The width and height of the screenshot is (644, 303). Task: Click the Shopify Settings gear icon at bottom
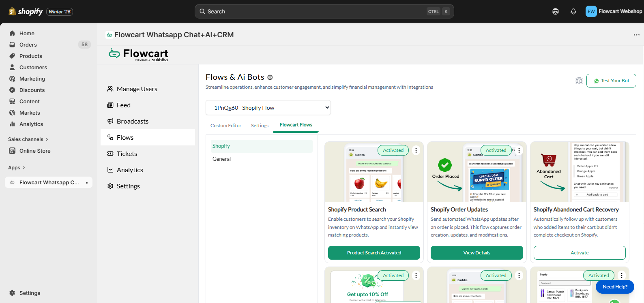12,293
